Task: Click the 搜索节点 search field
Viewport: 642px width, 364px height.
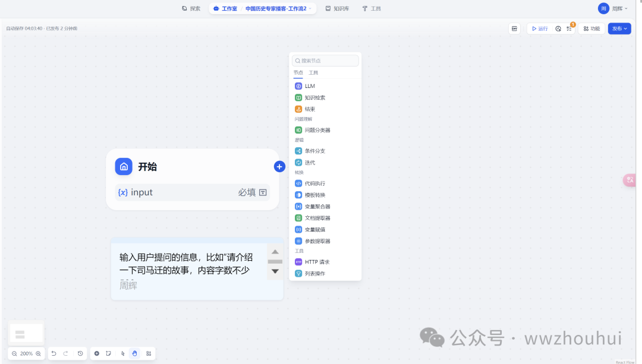Action: pos(326,61)
